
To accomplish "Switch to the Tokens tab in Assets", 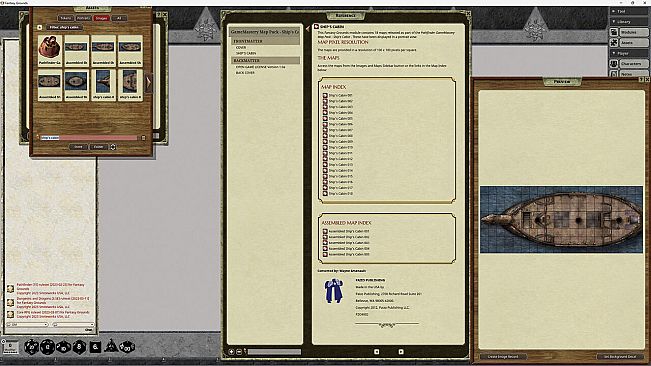I will [66, 18].
